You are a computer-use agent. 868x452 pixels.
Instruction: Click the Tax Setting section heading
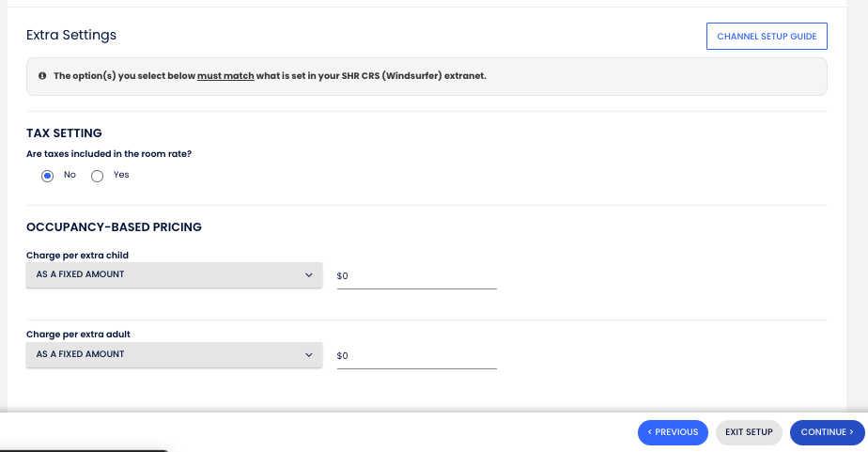64,133
